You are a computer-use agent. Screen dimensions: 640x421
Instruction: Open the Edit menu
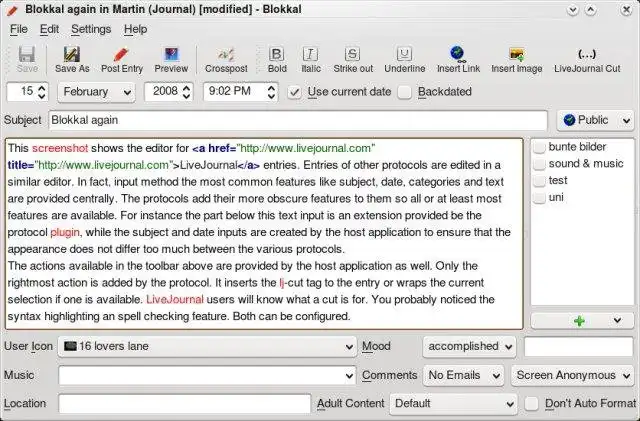coord(49,29)
